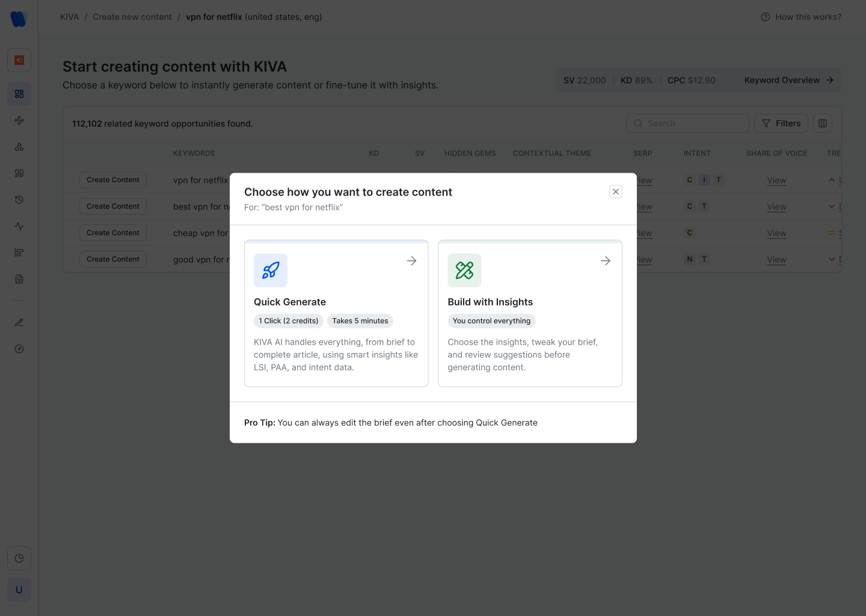Image resolution: width=866 pixels, height=616 pixels.
Task: Open the workflow nodes icon in sidebar
Action: 19,120
